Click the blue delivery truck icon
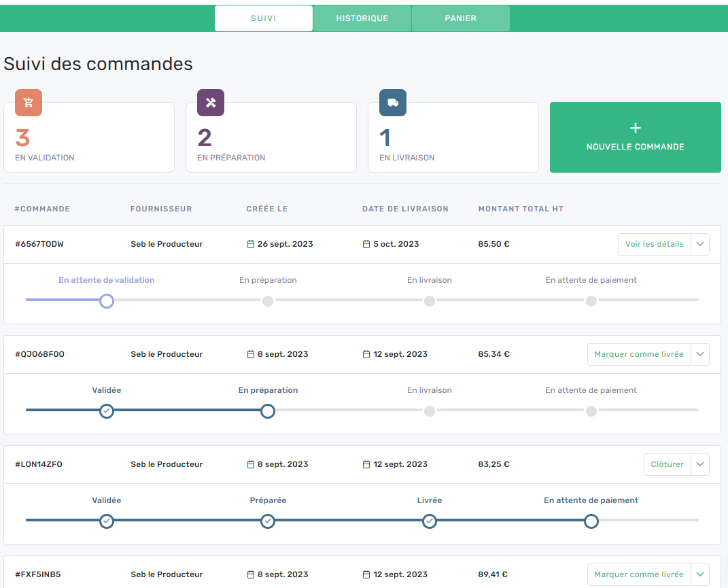728x588 pixels. 392,103
